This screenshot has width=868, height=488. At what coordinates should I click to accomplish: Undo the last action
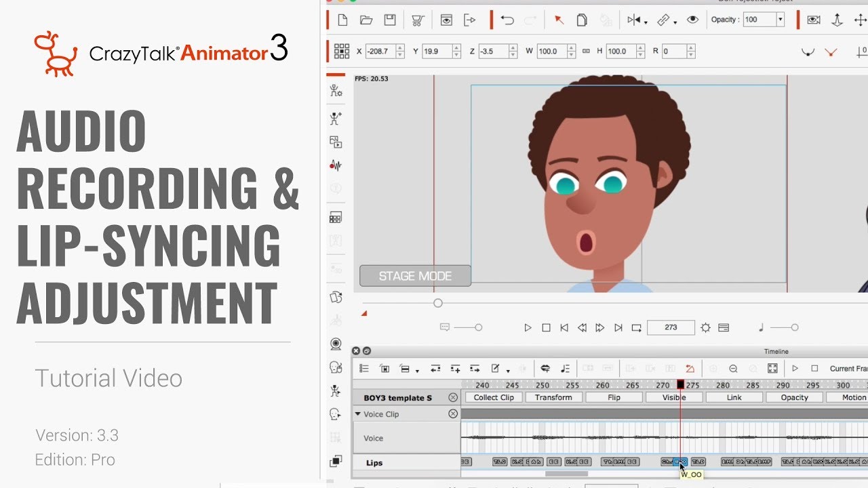[507, 20]
